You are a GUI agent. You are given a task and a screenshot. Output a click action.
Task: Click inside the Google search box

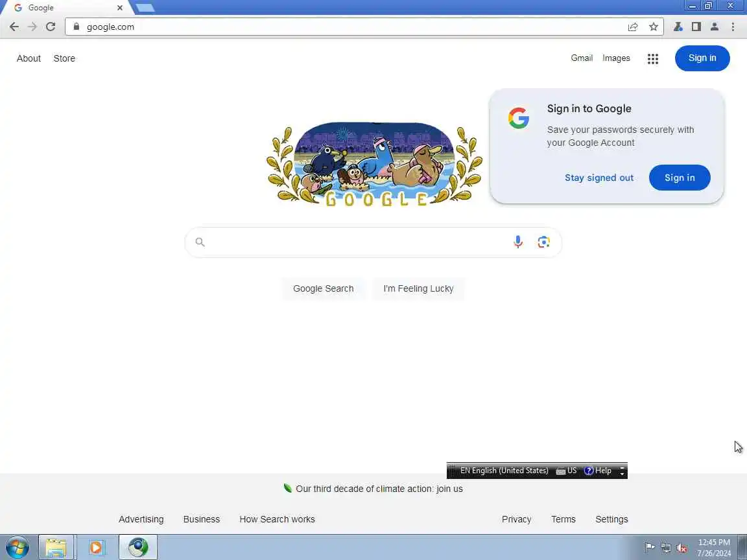click(x=373, y=242)
